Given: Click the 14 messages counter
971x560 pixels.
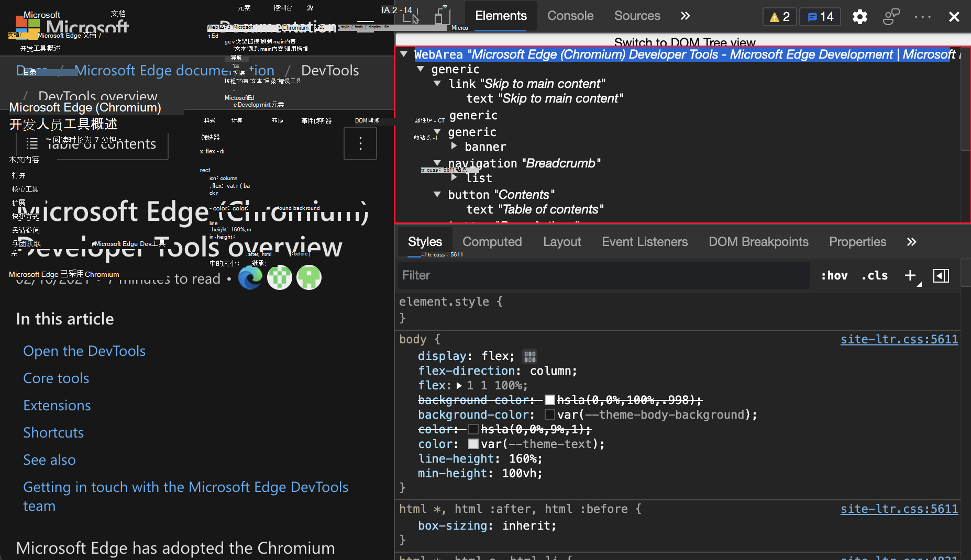Looking at the screenshot, I should (820, 17).
